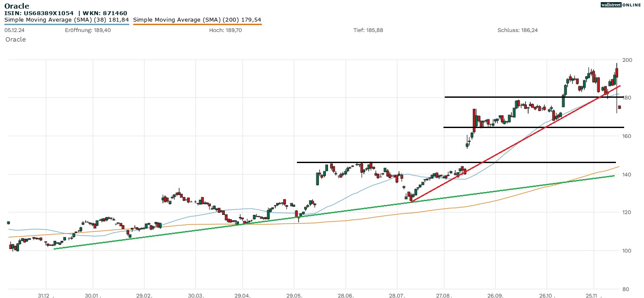The height and width of the screenshot is (298, 644).
Task: Select the Tief 185,88 value
Action: pyautogui.click(x=368, y=30)
